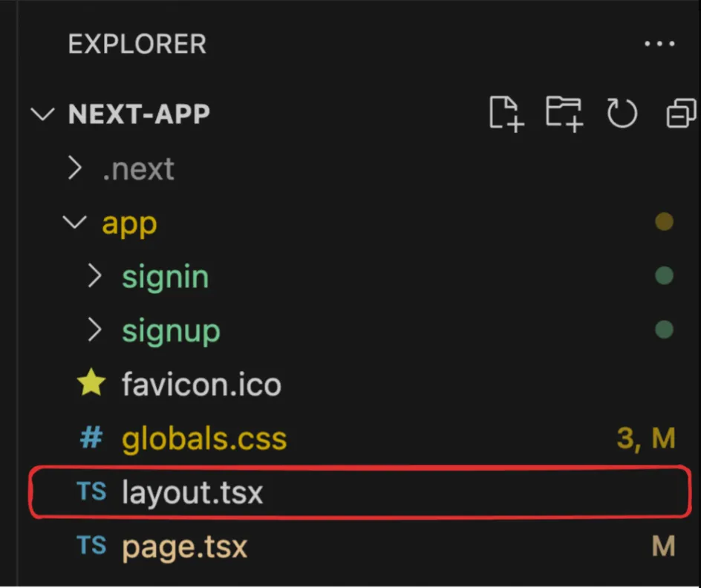Click the 3, M status badge on globals.css
Viewport: 701px width, 588px height.
point(645,439)
